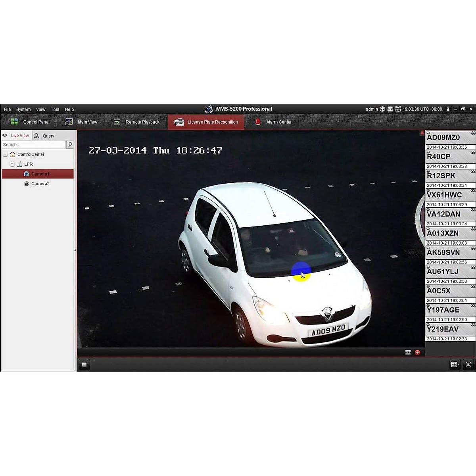
Task: Click the capture snapshot icon below video
Action: coord(408,352)
